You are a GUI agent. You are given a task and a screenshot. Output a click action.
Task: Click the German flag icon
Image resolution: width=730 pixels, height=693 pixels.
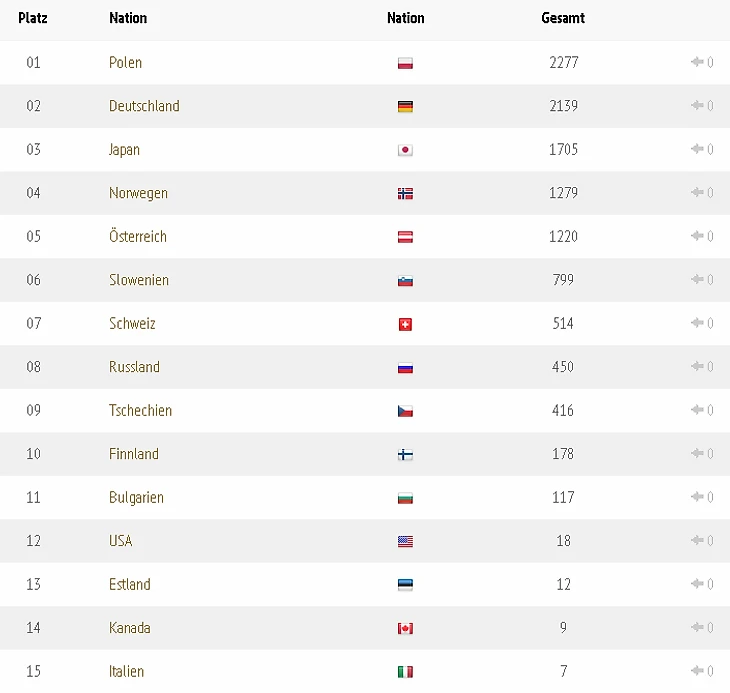point(405,107)
